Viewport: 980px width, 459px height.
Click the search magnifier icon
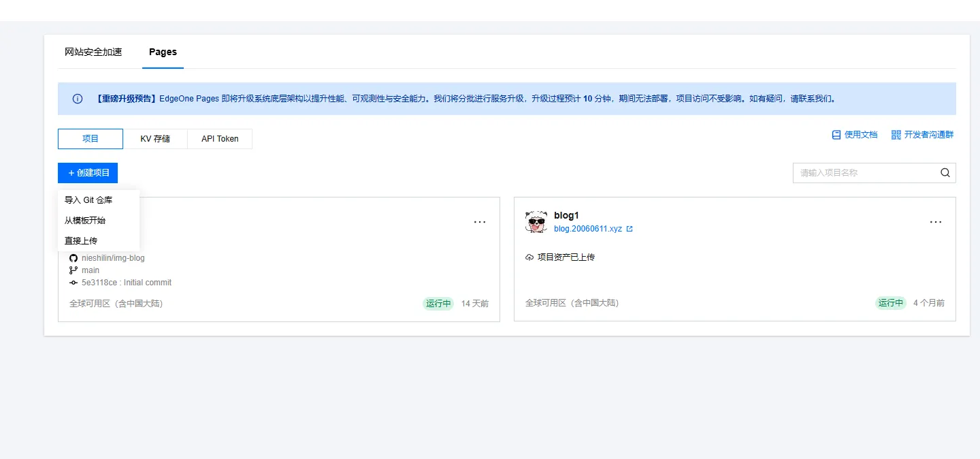tap(945, 173)
